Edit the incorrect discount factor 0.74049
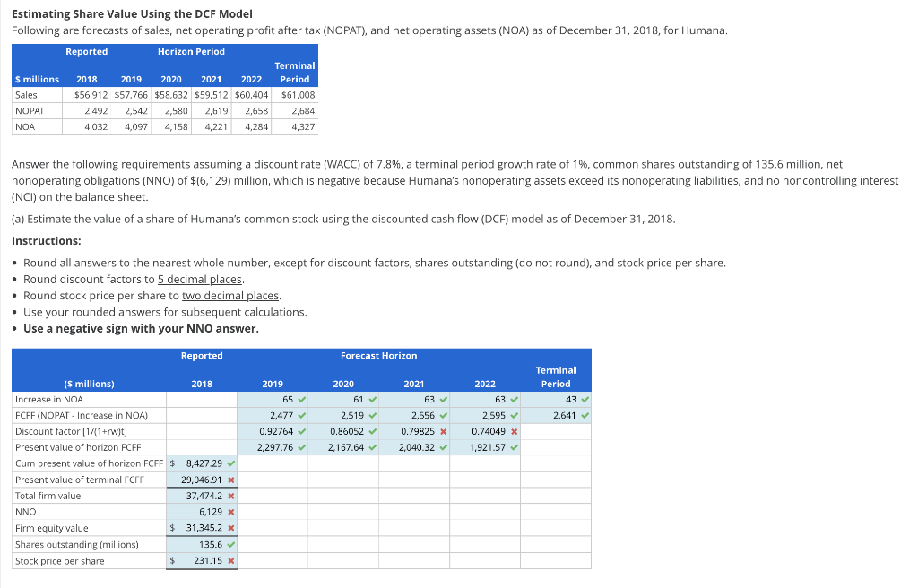Screen dimensions: 918x588 (x=485, y=432)
